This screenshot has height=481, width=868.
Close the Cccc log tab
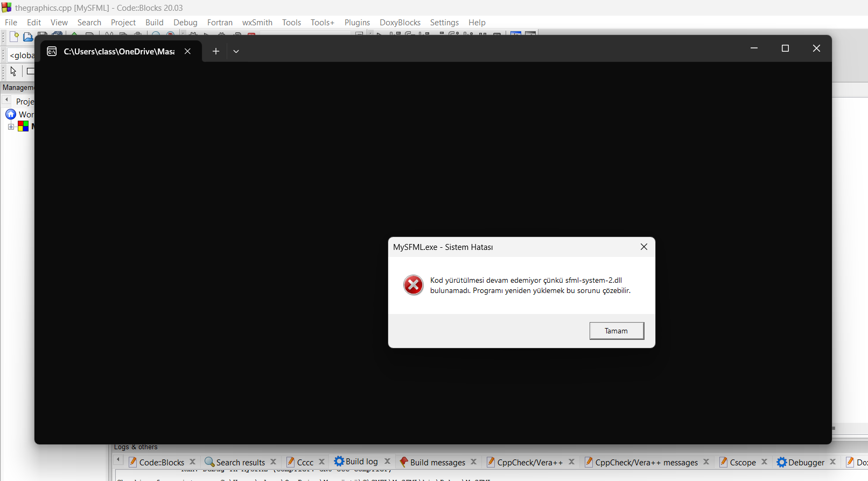tap(322, 462)
